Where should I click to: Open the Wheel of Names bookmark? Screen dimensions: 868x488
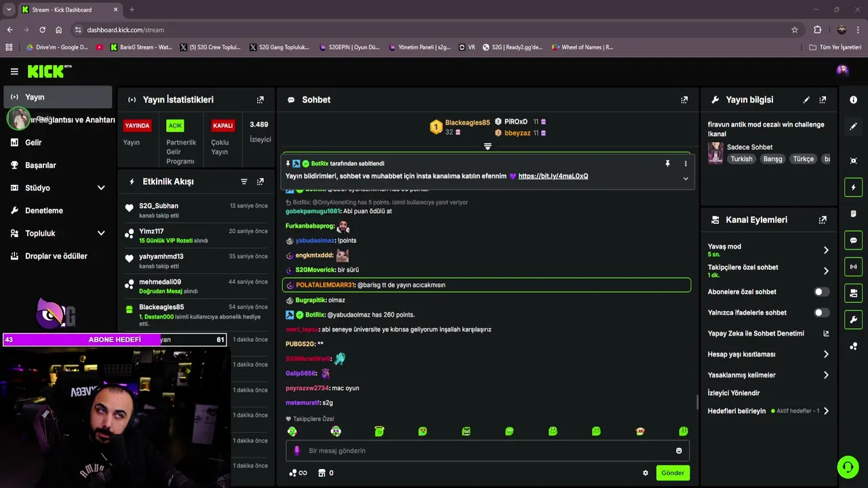583,47
